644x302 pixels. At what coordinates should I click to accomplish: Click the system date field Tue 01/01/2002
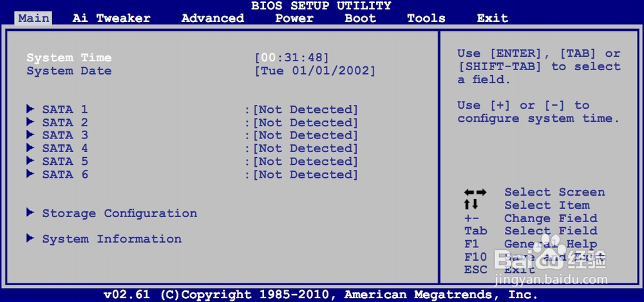pyautogui.click(x=315, y=71)
